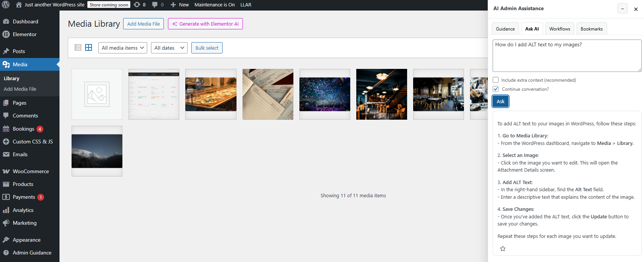Enable Include extra context checkbox
The width and height of the screenshot is (644, 262).
[496, 80]
